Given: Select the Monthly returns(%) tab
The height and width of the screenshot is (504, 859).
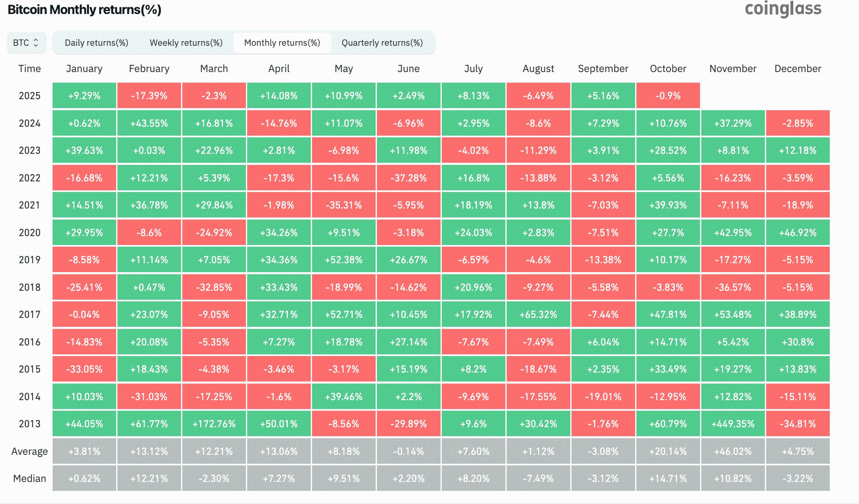Looking at the screenshot, I should coord(282,43).
